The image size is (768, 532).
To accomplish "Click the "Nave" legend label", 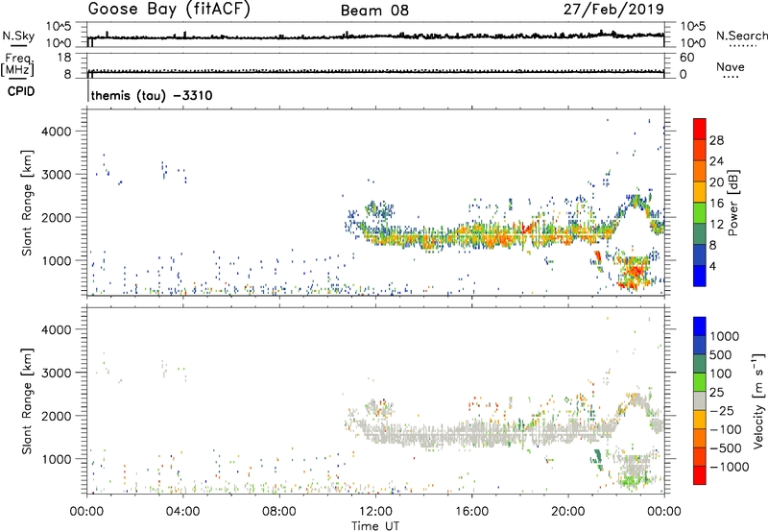I will tap(731, 66).
